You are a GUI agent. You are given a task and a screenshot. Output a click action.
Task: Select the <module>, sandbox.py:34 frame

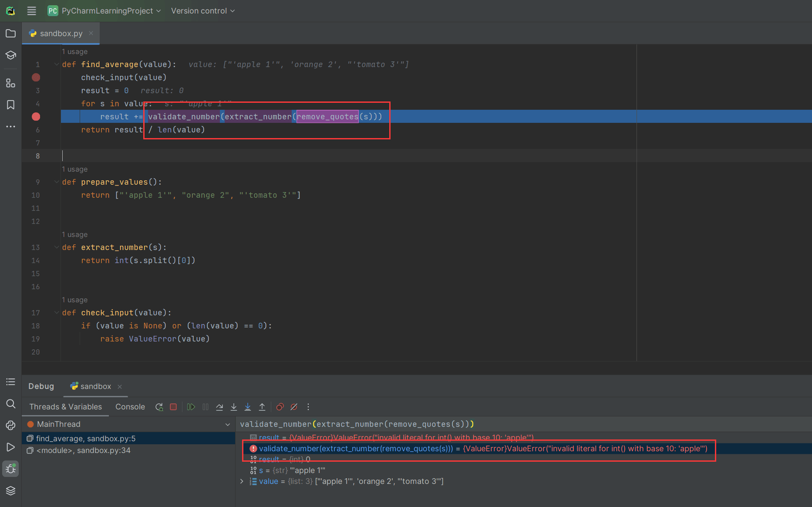(x=128, y=450)
